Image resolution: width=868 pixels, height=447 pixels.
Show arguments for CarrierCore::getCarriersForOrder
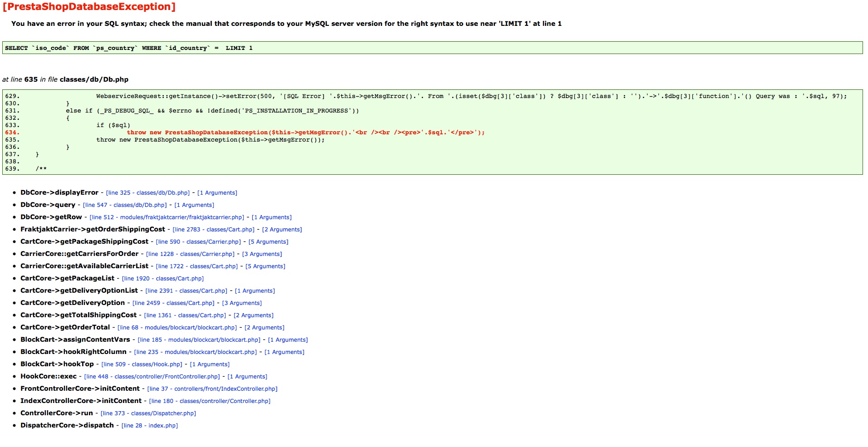(x=262, y=254)
